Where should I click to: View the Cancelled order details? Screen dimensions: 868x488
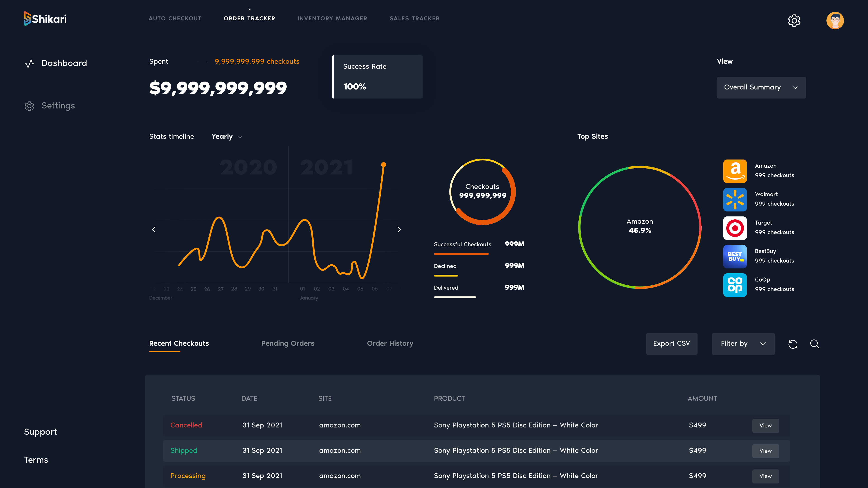point(766,426)
